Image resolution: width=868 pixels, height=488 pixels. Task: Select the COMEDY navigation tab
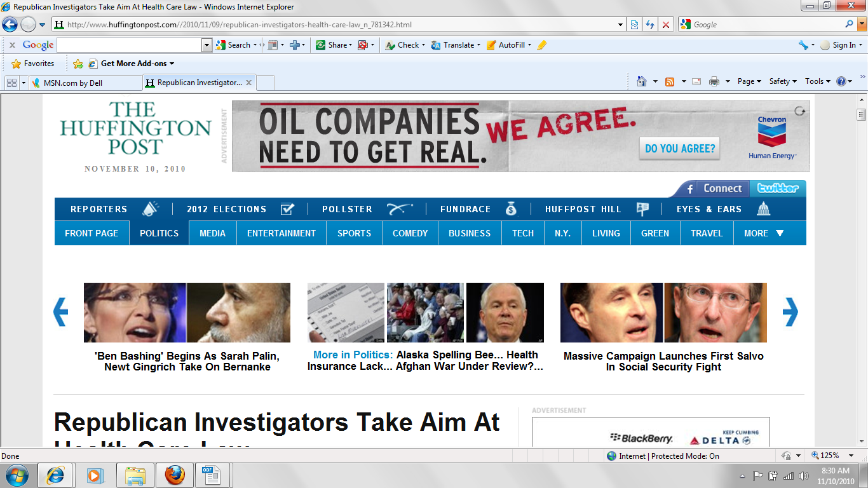[410, 233]
